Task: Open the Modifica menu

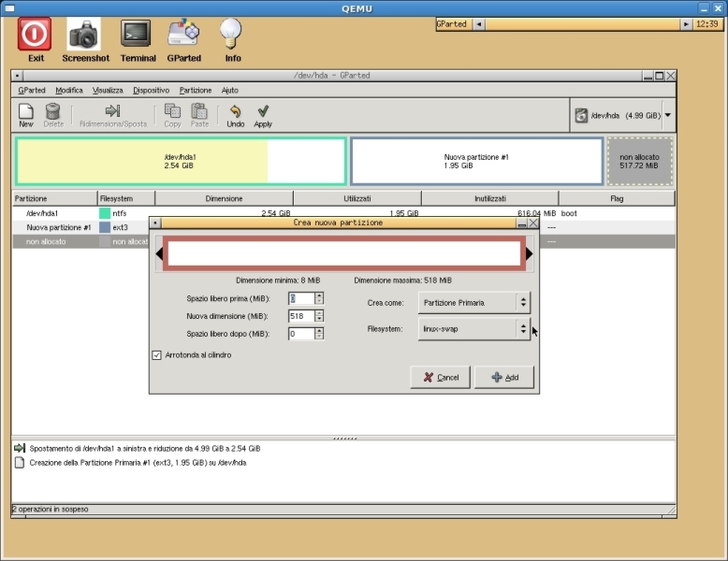Action: [68, 91]
